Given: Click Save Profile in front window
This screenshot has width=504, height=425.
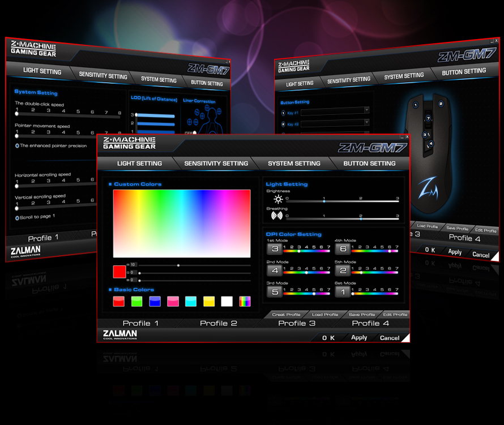Looking at the screenshot, I should (361, 314).
